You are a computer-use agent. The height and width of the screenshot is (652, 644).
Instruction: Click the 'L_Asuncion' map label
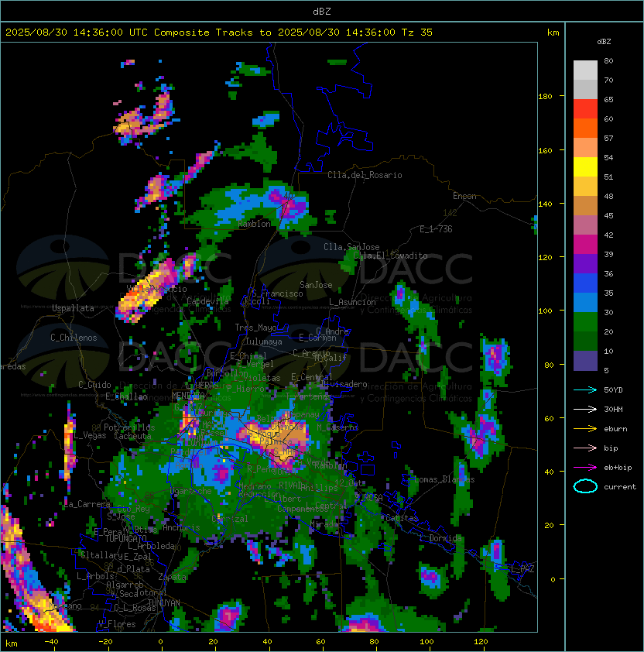coord(352,302)
